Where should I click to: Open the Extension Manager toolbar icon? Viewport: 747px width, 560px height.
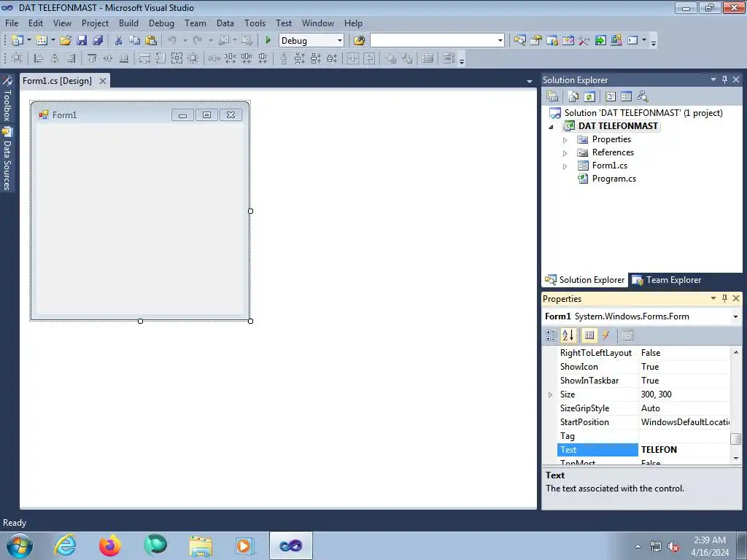(616, 41)
